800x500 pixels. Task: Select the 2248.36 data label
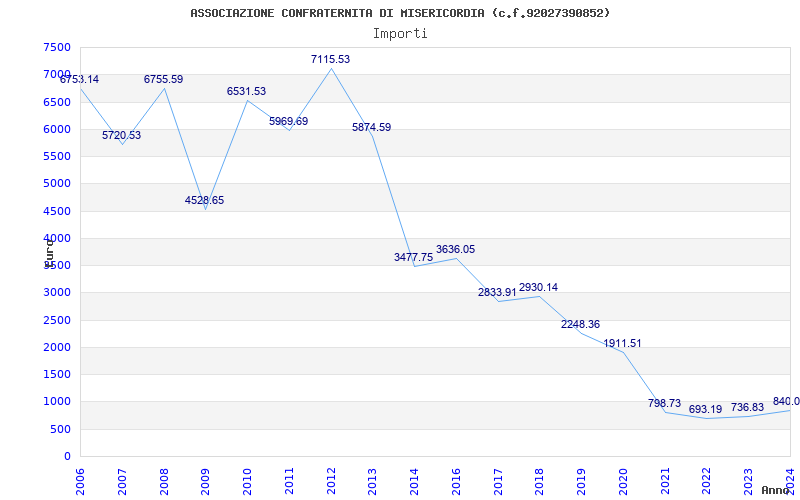pos(581,324)
